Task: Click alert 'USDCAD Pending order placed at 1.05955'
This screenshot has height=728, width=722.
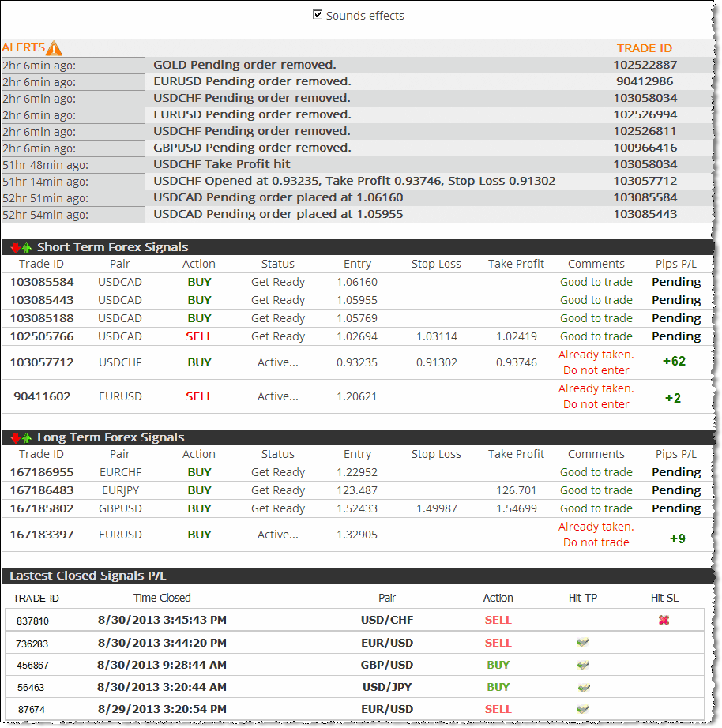Action: tap(278, 214)
